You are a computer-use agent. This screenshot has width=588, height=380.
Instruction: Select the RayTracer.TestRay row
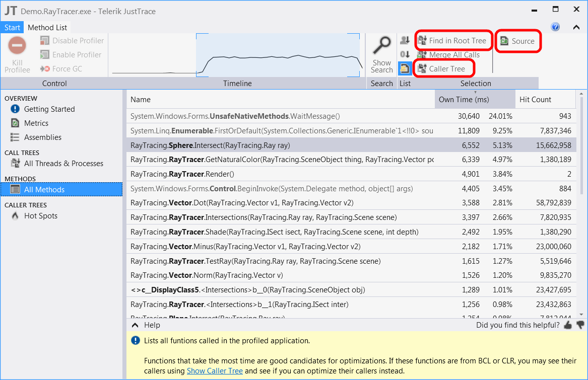351,261
